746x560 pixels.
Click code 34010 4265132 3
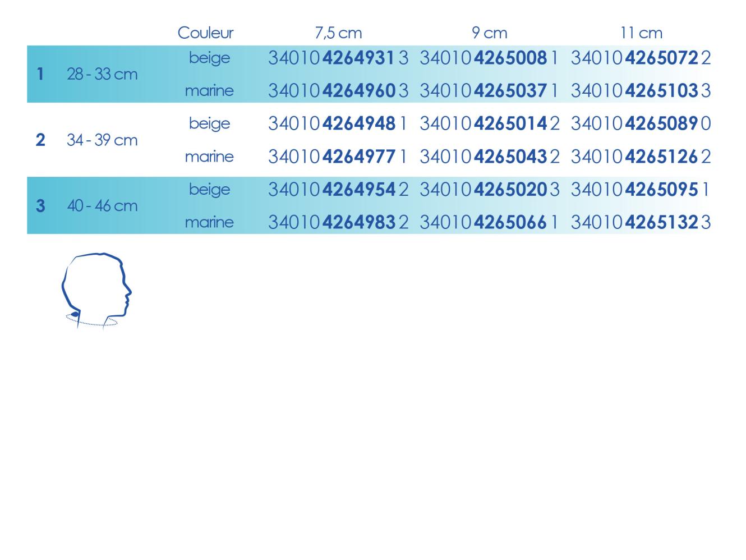[x=641, y=223]
